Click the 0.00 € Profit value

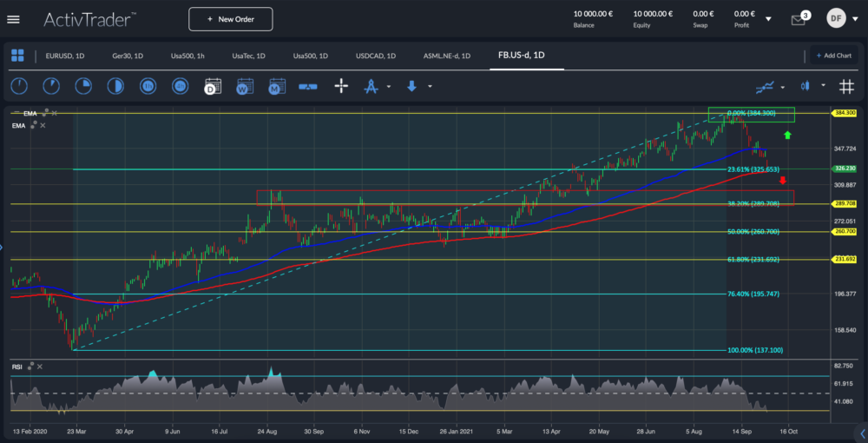(745, 14)
